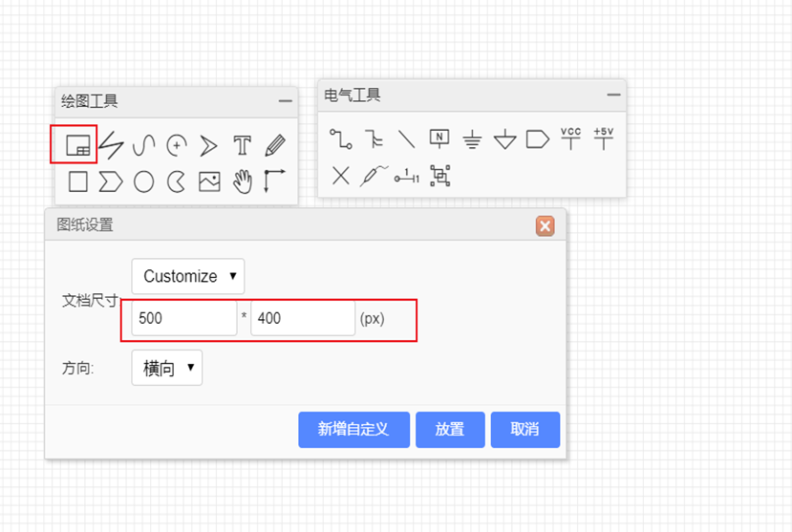This screenshot has height=532, width=792.
Task: Select the wire drawing tool
Action: click(x=341, y=139)
